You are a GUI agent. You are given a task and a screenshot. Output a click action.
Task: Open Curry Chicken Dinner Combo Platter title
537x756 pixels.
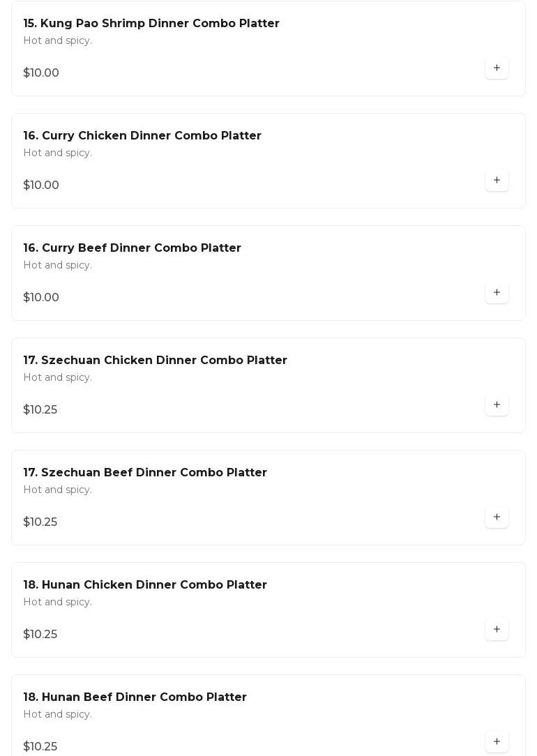[142, 136]
